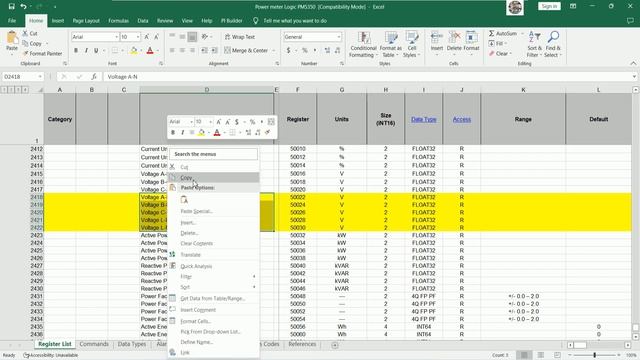640x360 pixels.
Task: Switch to the Data ribbon tab
Action: pos(142,21)
